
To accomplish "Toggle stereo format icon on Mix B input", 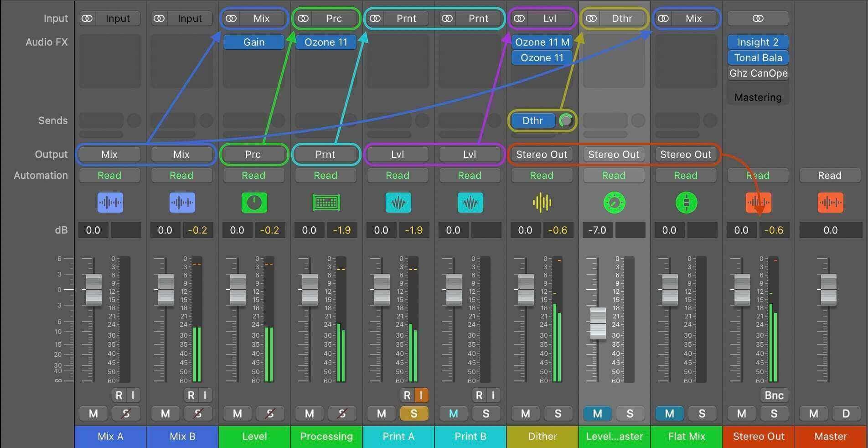I will [159, 19].
